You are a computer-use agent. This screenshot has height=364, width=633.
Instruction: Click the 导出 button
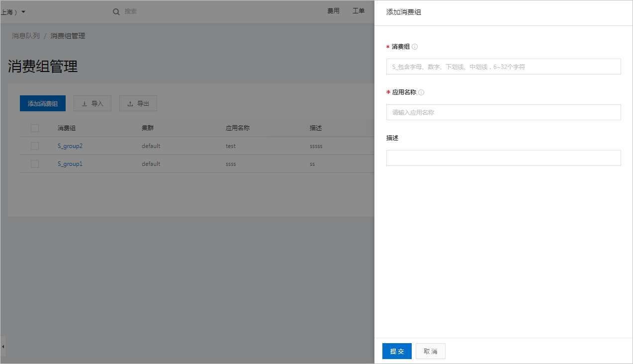[138, 104]
